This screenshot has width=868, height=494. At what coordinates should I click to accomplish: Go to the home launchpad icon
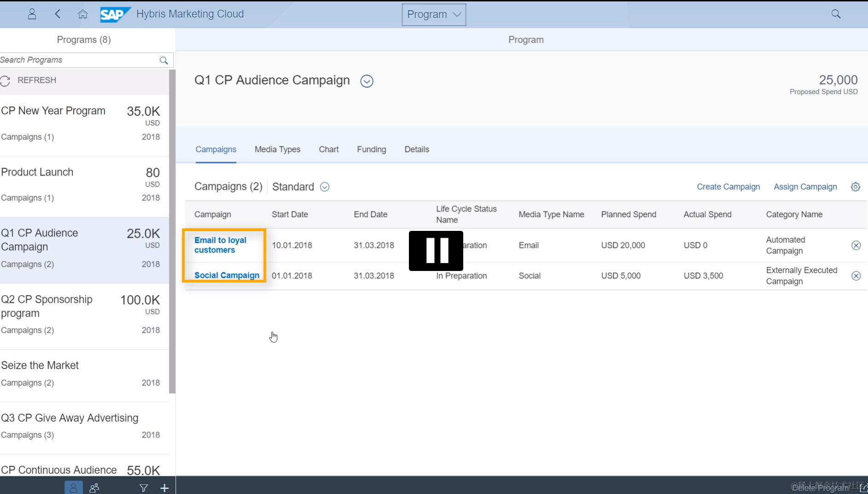(83, 14)
